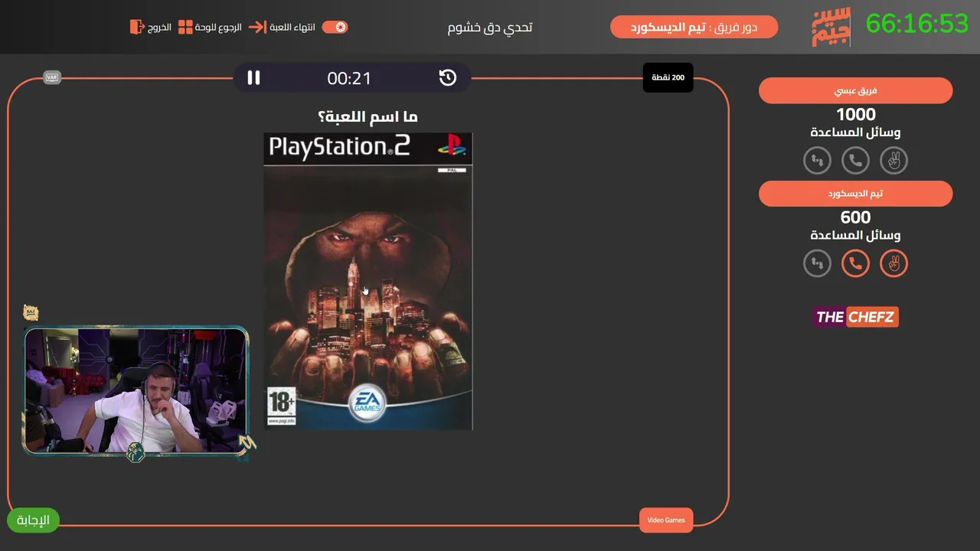The width and height of the screenshot is (980, 551).
Task: Click تيم الديسكورد score 600
Action: [x=855, y=217]
